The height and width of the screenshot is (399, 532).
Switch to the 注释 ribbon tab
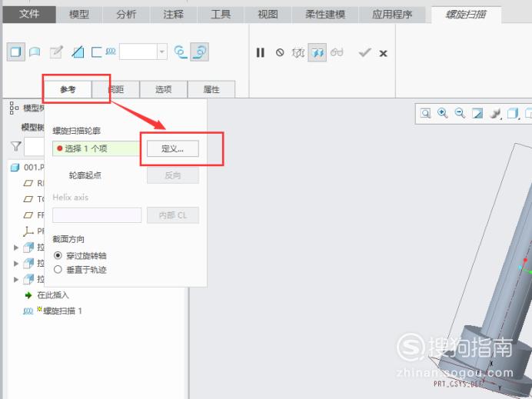(174, 15)
